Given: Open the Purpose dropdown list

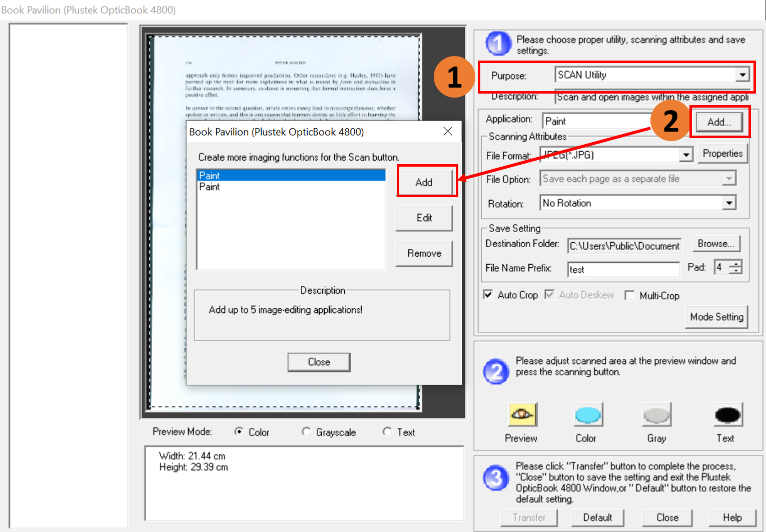Looking at the screenshot, I should (742, 75).
